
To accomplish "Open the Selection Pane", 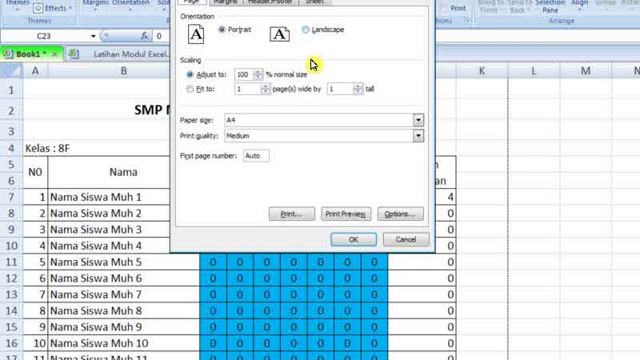I will click(x=550, y=6).
